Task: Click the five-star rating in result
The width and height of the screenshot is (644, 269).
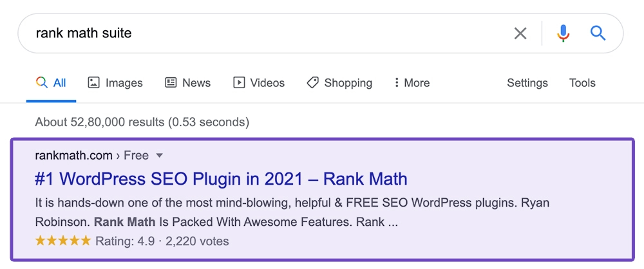Action: point(63,241)
